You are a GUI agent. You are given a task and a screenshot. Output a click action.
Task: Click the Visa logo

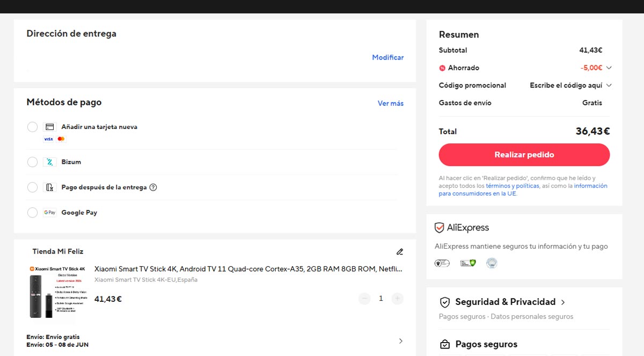pos(48,139)
